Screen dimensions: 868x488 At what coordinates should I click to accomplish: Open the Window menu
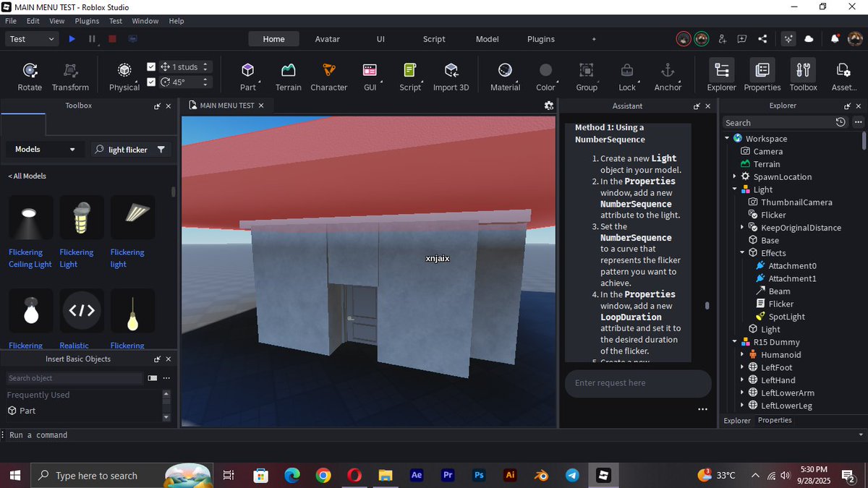(145, 21)
